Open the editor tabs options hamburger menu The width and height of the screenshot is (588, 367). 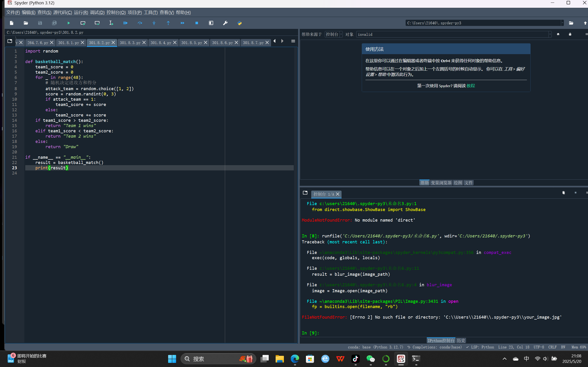point(293,41)
